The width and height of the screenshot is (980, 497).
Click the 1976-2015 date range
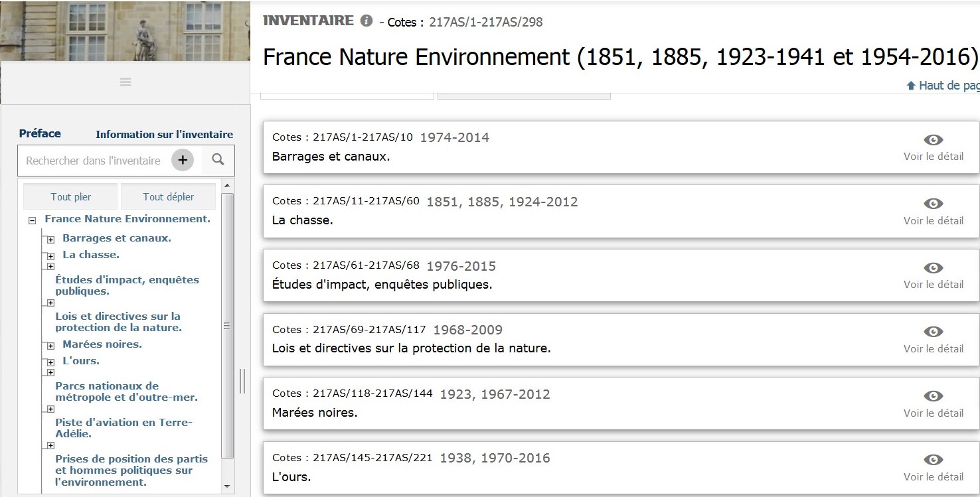pyautogui.click(x=461, y=266)
